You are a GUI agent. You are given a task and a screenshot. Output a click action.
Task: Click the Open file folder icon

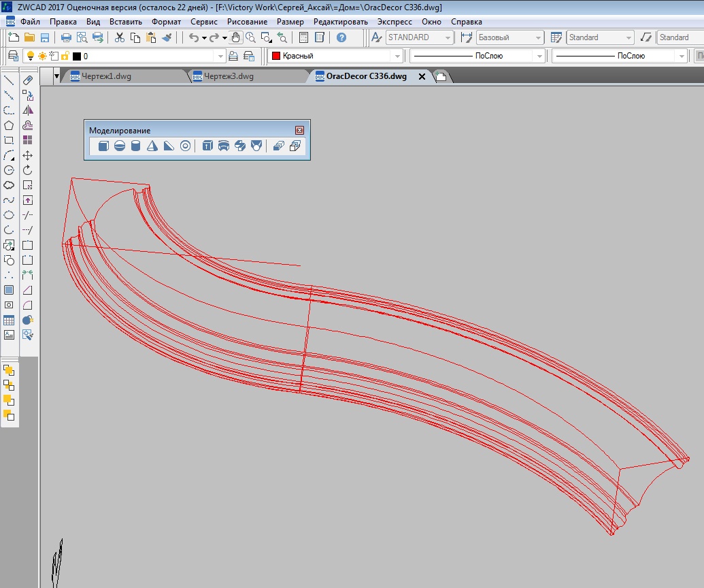click(x=29, y=37)
